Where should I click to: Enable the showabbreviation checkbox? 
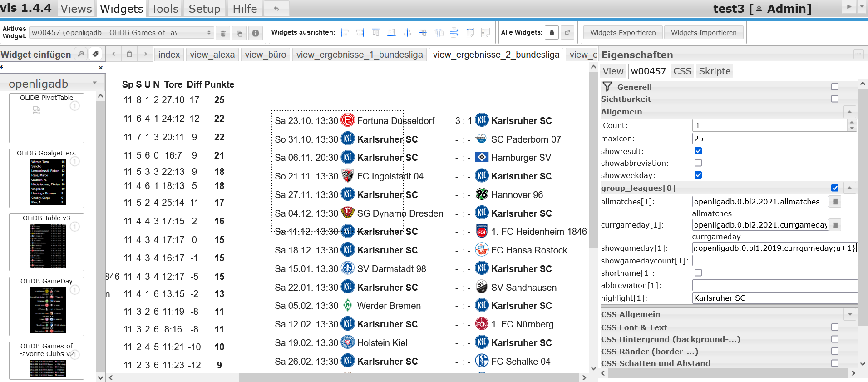click(698, 163)
